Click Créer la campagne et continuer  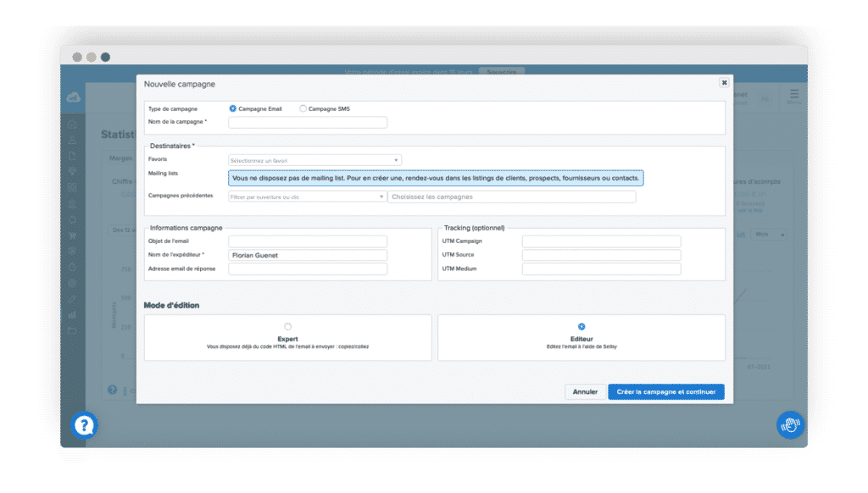[666, 391]
